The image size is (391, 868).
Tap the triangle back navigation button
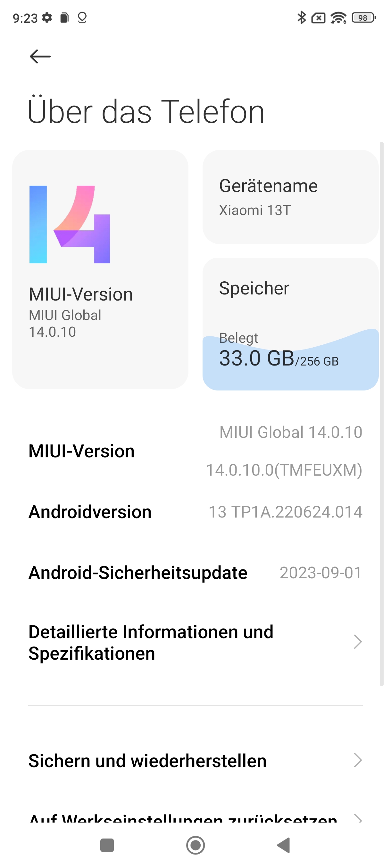click(x=283, y=845)
